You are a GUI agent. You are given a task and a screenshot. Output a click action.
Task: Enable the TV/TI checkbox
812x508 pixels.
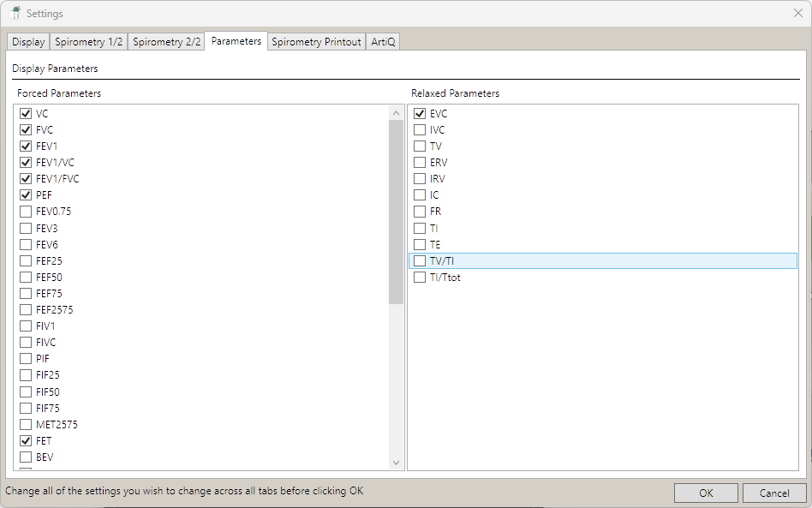tap(420, 261)
